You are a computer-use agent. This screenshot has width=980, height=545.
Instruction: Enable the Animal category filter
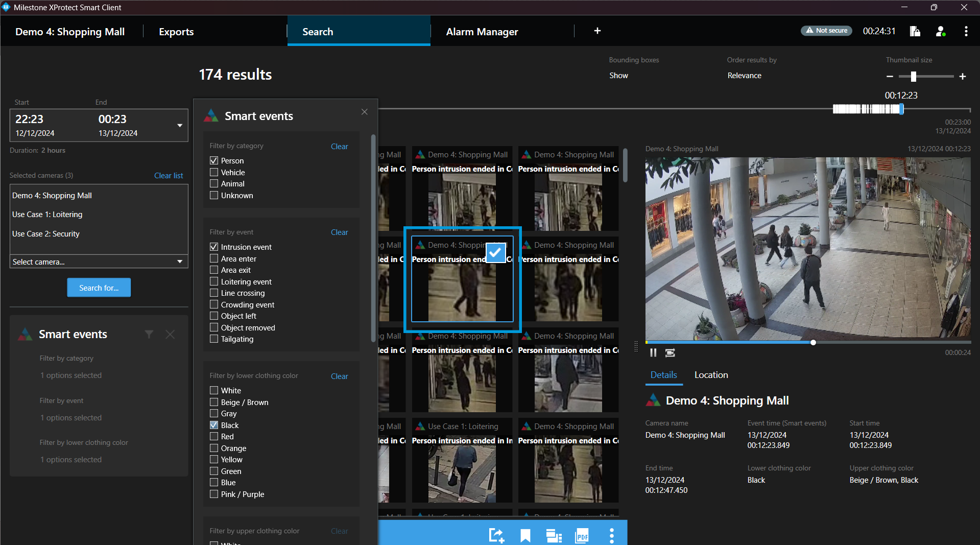214,183
